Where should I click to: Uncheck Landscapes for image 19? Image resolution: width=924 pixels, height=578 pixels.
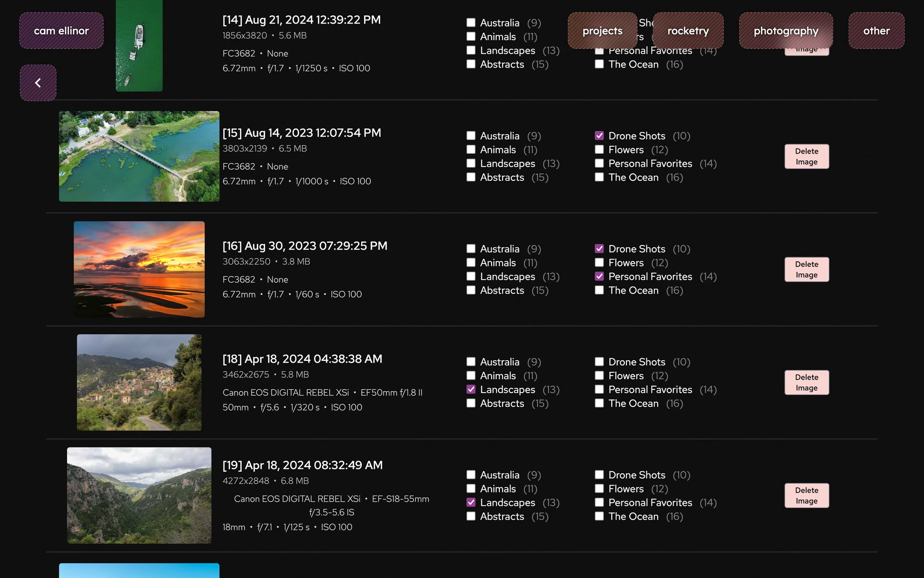[471, 503]
